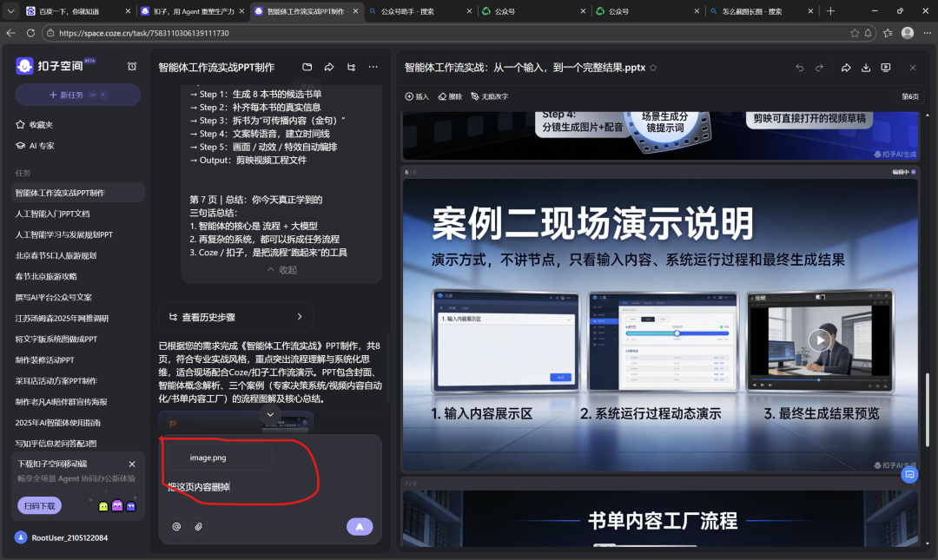This screenshot has width=938, height=560.
Task: Dismiss the 下载扣子空间移动端 banner
Action: (x=132, y=464)
